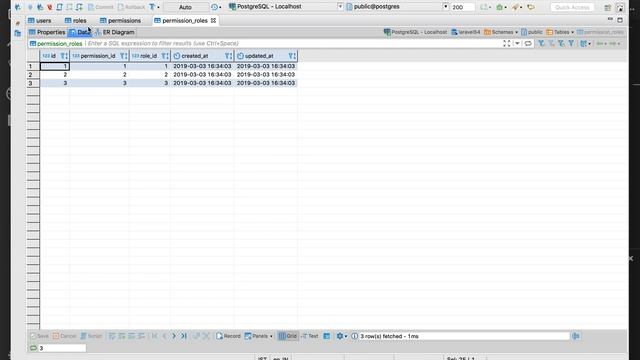Click the row count field showing 3

point(62,348)
